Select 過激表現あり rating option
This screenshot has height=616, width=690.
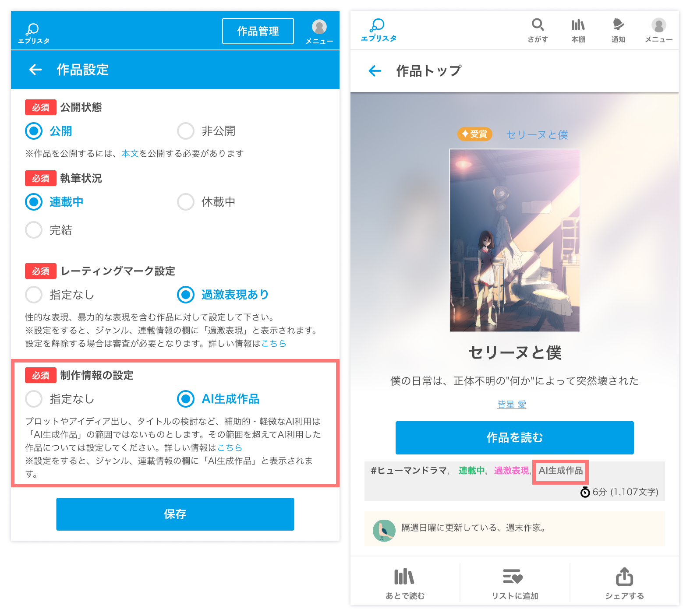coord(186,295)
